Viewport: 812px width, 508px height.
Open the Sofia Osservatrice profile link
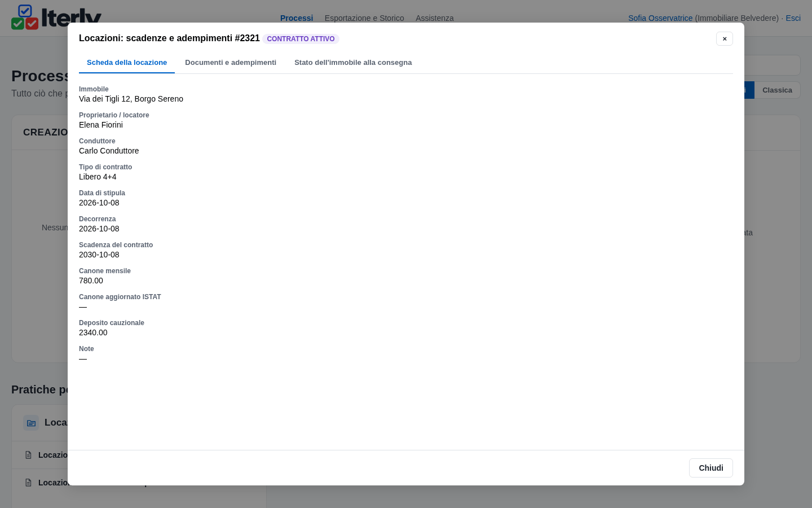[x=660, y=18]
